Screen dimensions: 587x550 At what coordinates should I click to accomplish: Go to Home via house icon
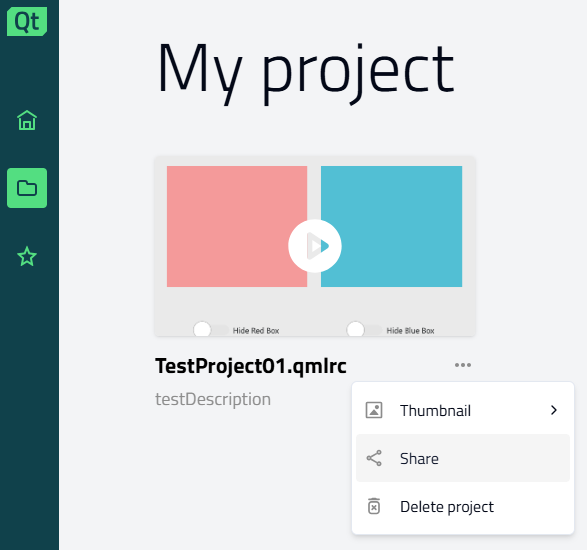click(x=27, y=121)
